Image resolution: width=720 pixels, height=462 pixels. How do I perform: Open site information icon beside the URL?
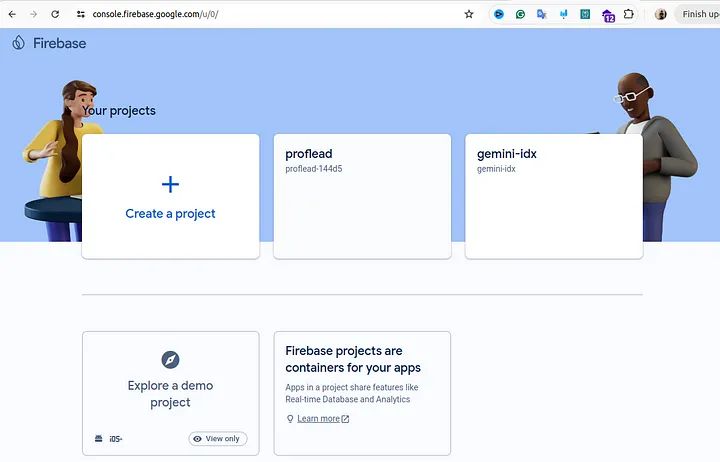tap(81, 14)
